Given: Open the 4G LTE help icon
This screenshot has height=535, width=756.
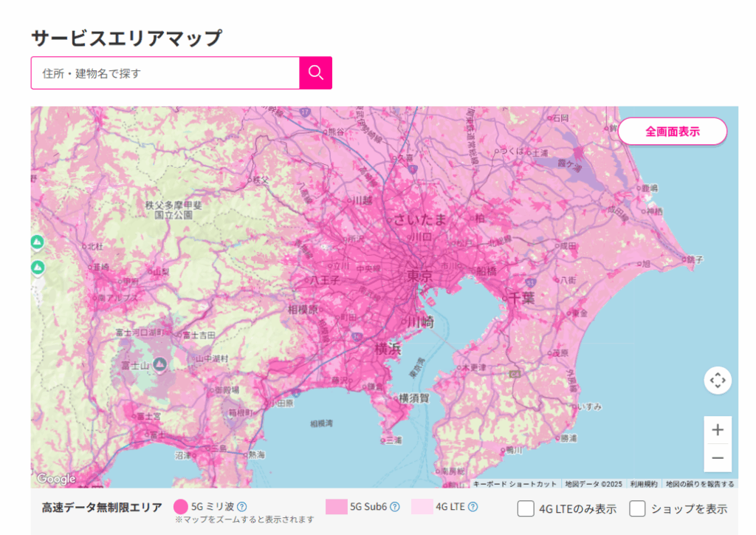Looking at the screenshot, I should 473,507.
